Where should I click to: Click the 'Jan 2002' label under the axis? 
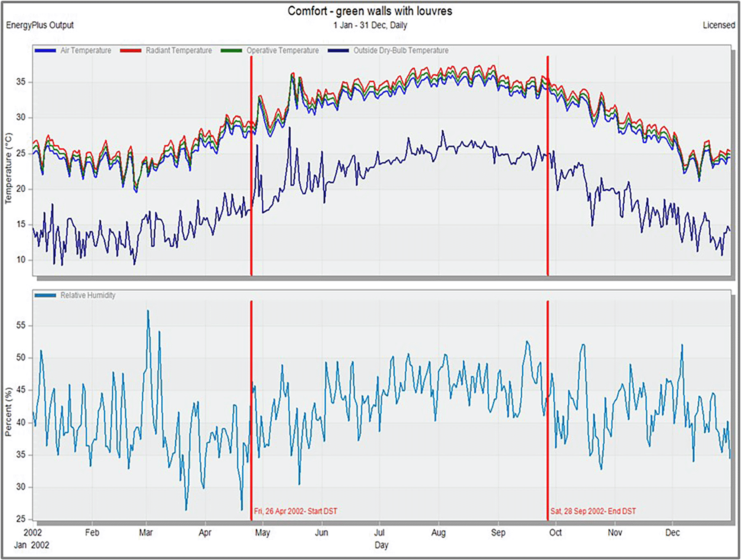(x=31, y=545)
